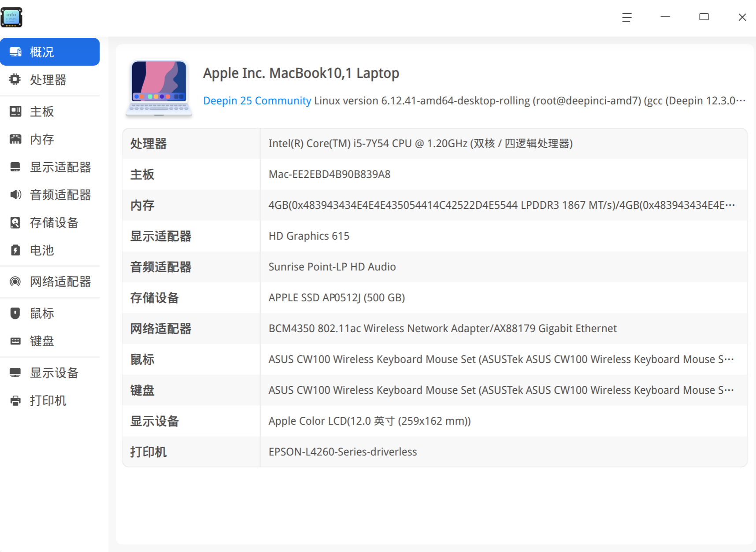Click the 4GB LPDDR3 1867 MT/s memory value
This screenshot has width=756, height=552.
click(x=502, y=205)
